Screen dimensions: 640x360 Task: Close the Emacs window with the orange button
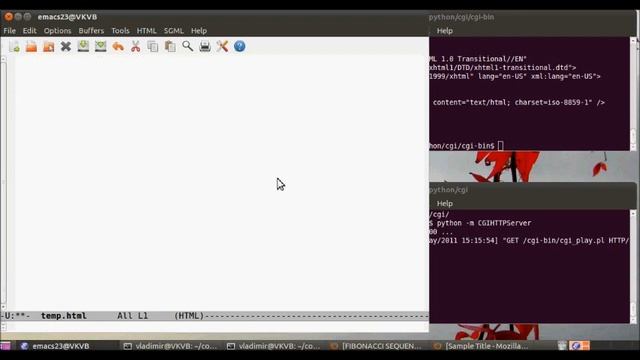pos(9,17)
